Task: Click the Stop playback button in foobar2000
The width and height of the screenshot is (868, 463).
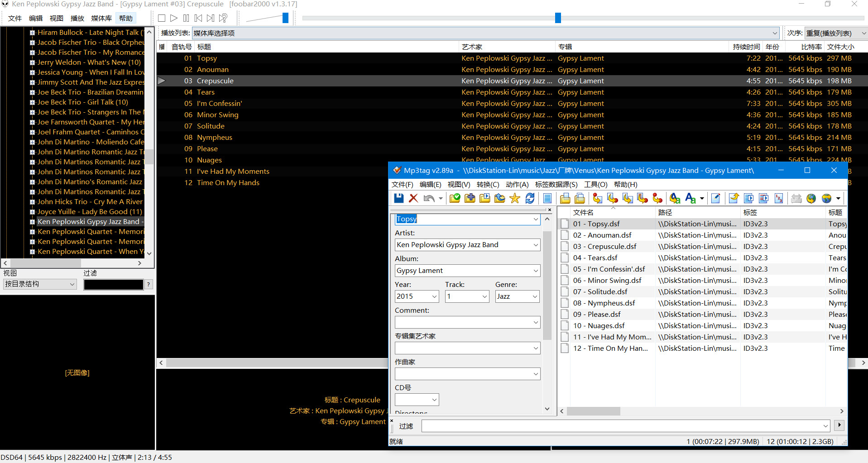Action: 162,18
